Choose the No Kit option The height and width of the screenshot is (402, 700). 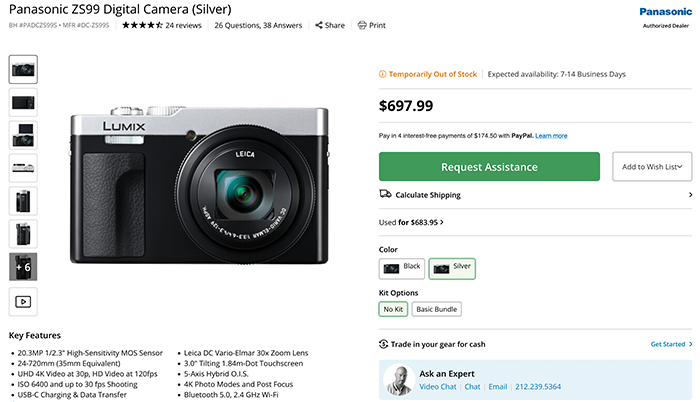tap(393, 309)
